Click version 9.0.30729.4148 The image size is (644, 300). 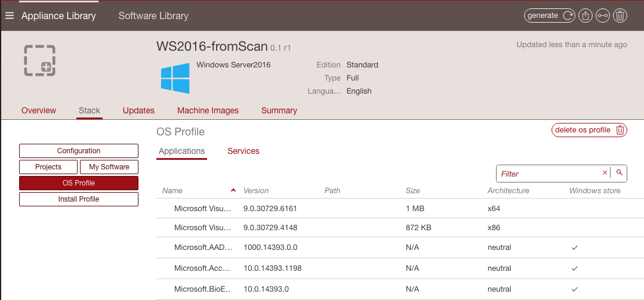click(x=270, y=227)
